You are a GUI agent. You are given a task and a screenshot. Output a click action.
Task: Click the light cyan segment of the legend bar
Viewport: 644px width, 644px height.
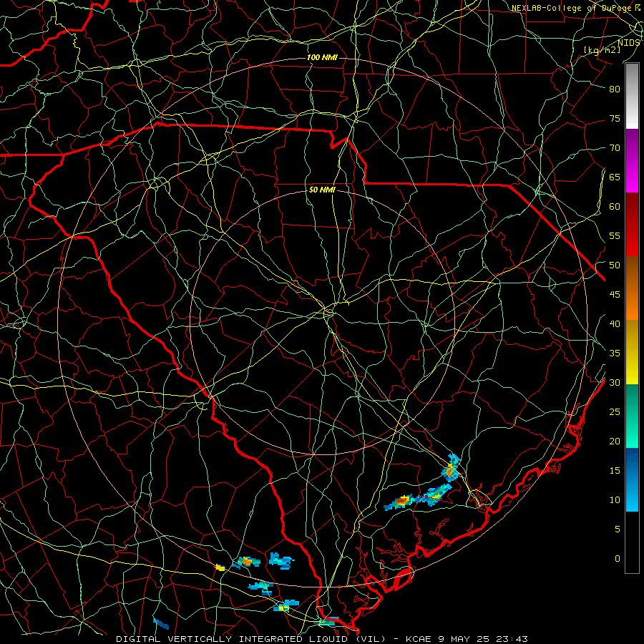632,479
